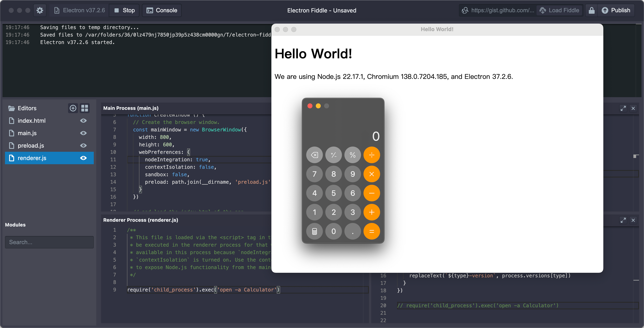The image size is (644, 328).
Task: Click the Modules search field
Action: pos(49,242)
